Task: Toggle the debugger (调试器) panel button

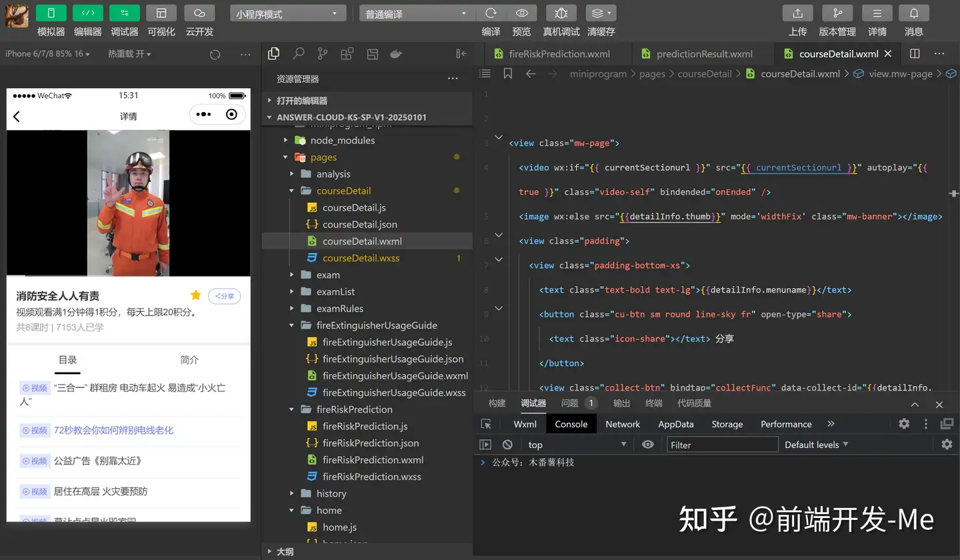Action: tap(124, 13)
